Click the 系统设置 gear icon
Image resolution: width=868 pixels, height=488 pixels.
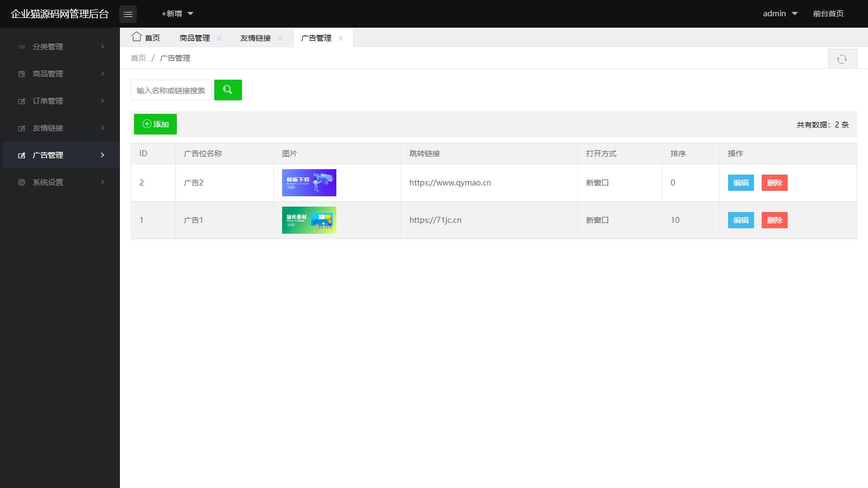(x=21, y=182)
